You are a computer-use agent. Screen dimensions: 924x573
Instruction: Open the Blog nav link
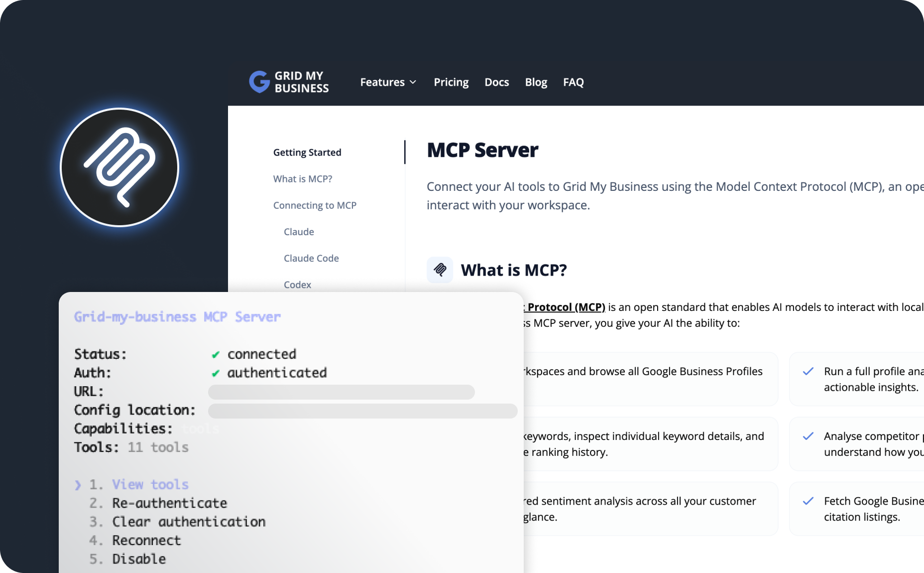pyautogui.click(x=536, y=82)
